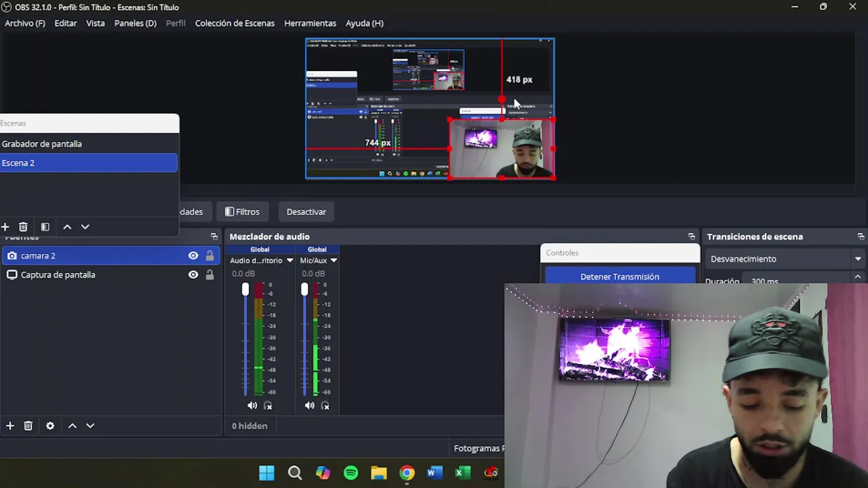Mute the Mic/Aux speaker icon
The width and height of the screenshot is (868, 488).
309,405
